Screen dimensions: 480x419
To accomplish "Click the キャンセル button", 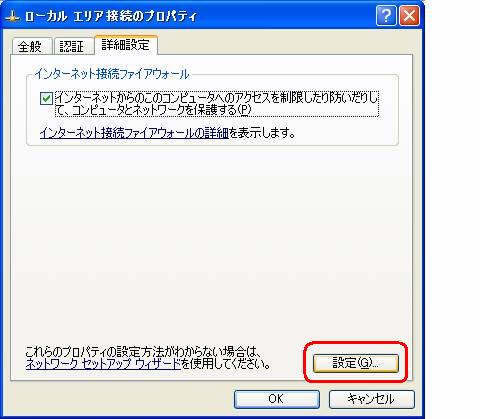I will click(372, 399).
